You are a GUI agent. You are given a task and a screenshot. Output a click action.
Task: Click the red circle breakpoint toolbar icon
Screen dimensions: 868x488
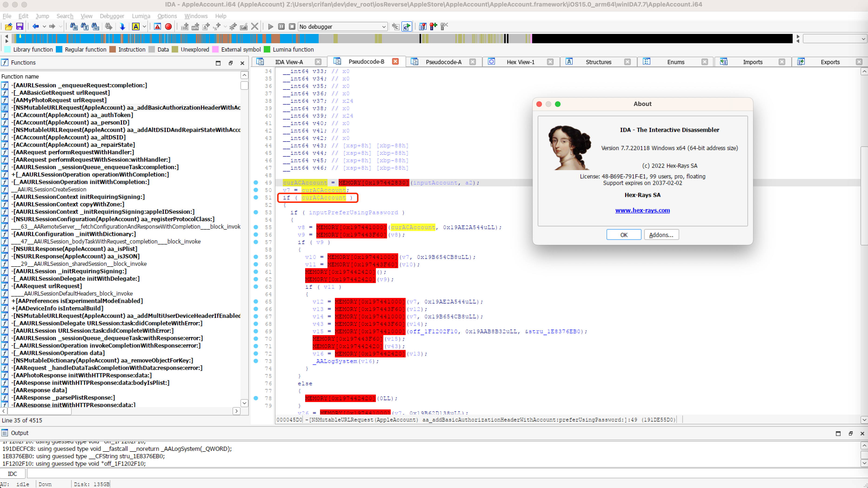click(x=168, y=26)
